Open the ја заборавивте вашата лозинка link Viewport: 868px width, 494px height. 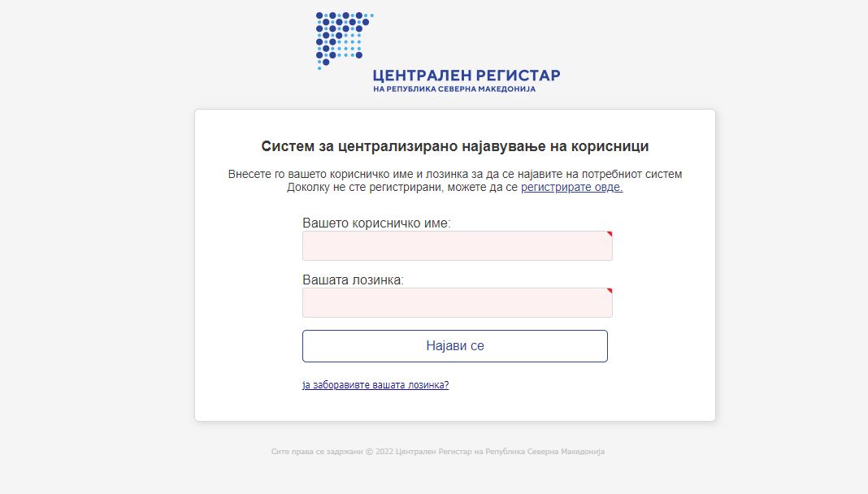tap(375, 384)
